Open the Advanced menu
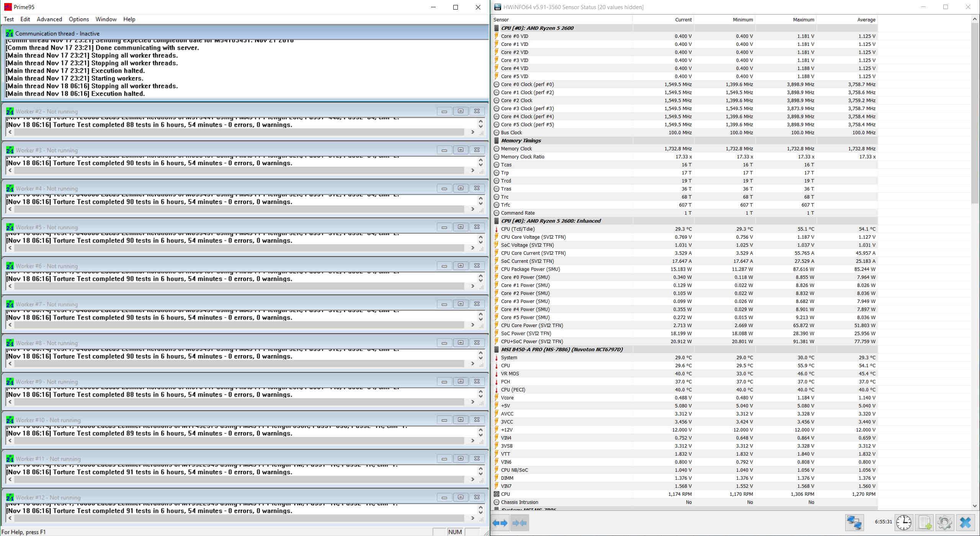This screenshot has height=536, width=980. click(49, 19)
